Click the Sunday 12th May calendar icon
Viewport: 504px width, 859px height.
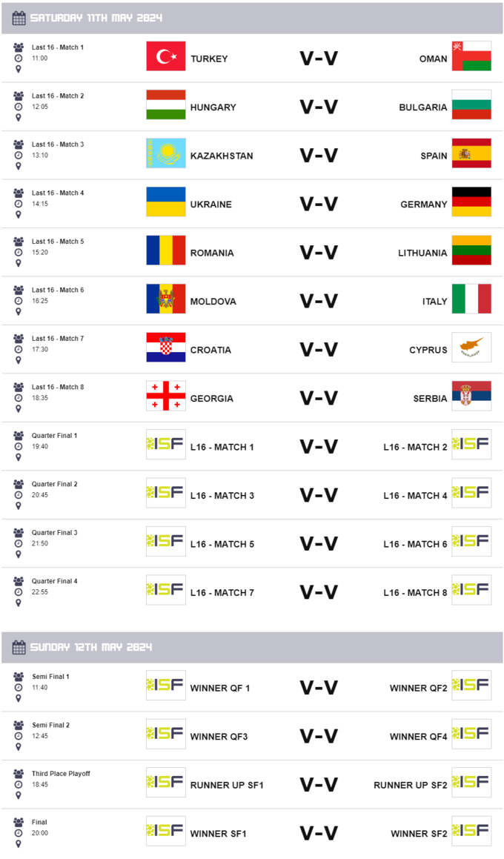tap(19, 647)
